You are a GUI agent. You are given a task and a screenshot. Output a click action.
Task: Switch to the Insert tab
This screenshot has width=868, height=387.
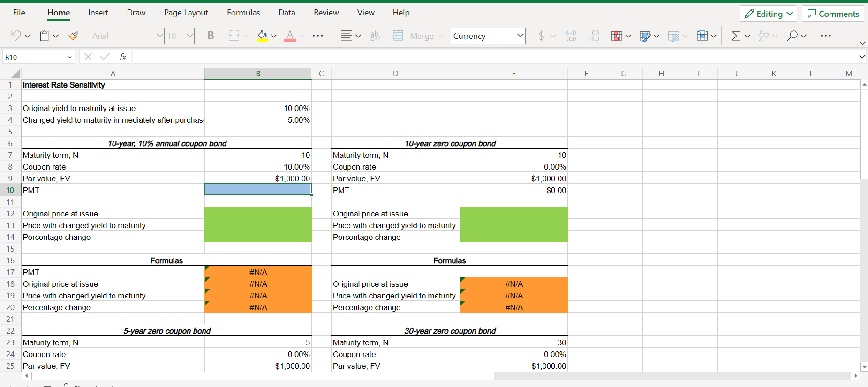[98, 13]
